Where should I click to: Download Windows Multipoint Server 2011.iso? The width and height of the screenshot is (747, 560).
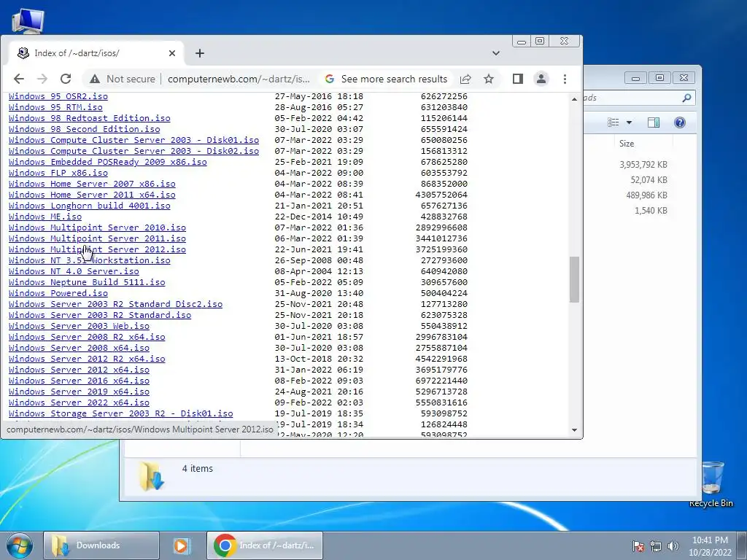coord(97,238)
